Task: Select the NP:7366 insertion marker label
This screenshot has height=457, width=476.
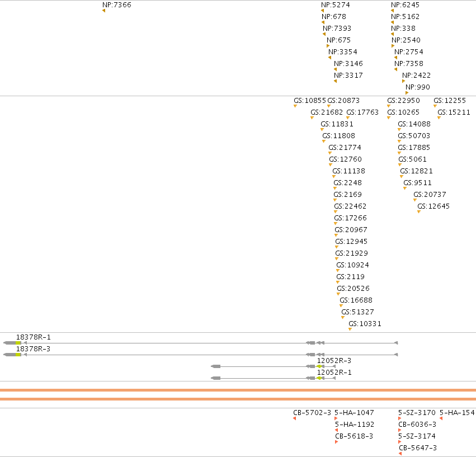Action: pos(117,5)
